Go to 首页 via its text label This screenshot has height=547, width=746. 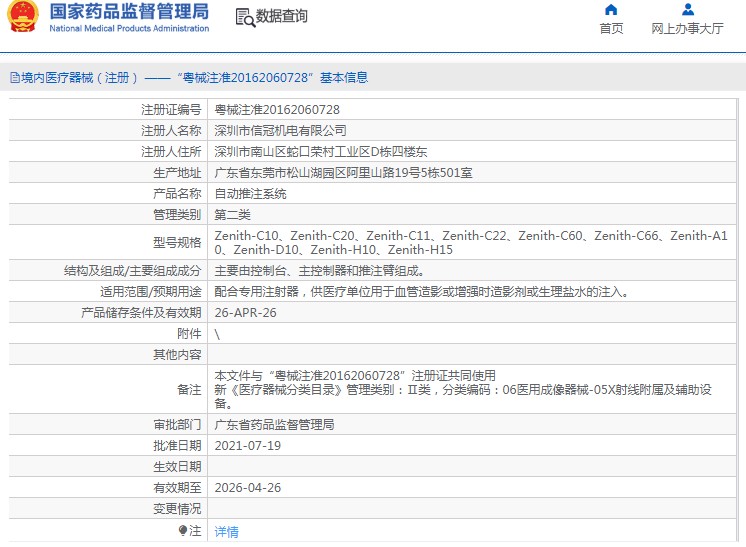pyautogui.click(x=611, y=29)
